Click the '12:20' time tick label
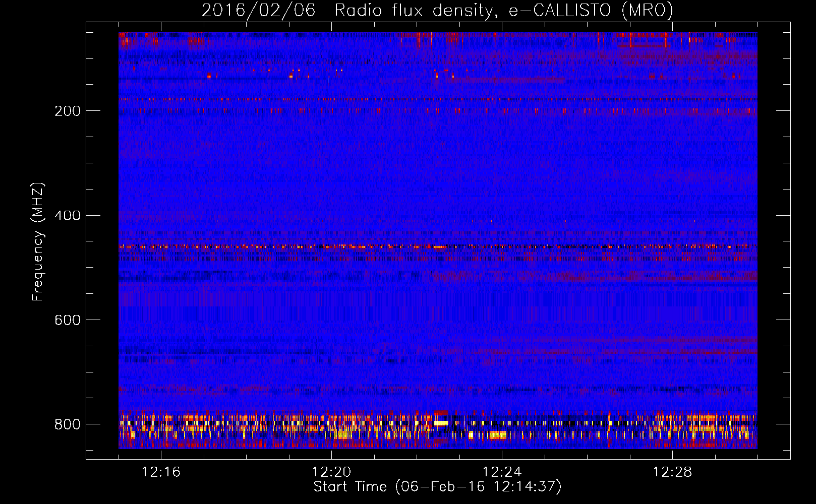816x504 pixels. click(x=331, y=472)
